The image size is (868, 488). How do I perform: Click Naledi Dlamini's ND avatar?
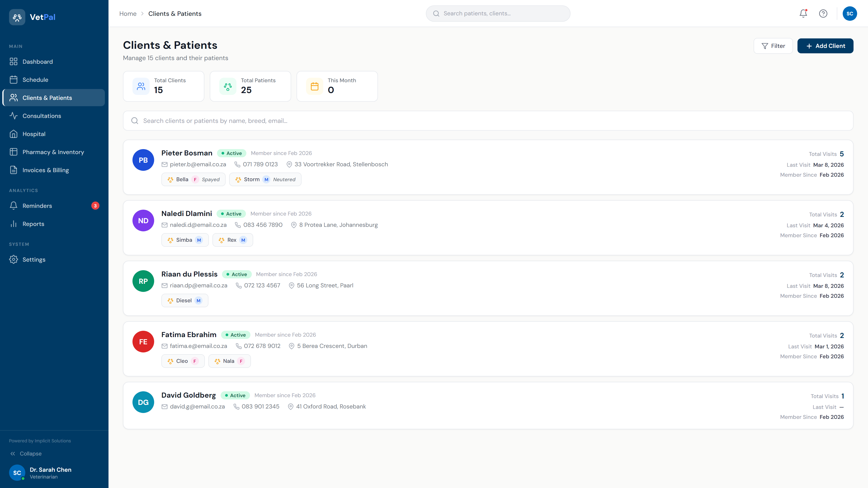pyautogui.click(x=143, y=221)
